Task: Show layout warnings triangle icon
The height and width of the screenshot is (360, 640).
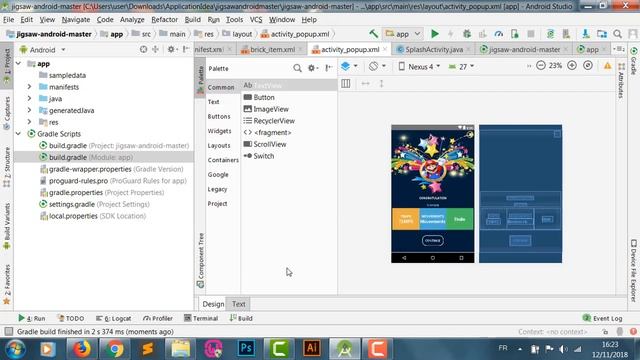Action: click(x=607, y=66)
